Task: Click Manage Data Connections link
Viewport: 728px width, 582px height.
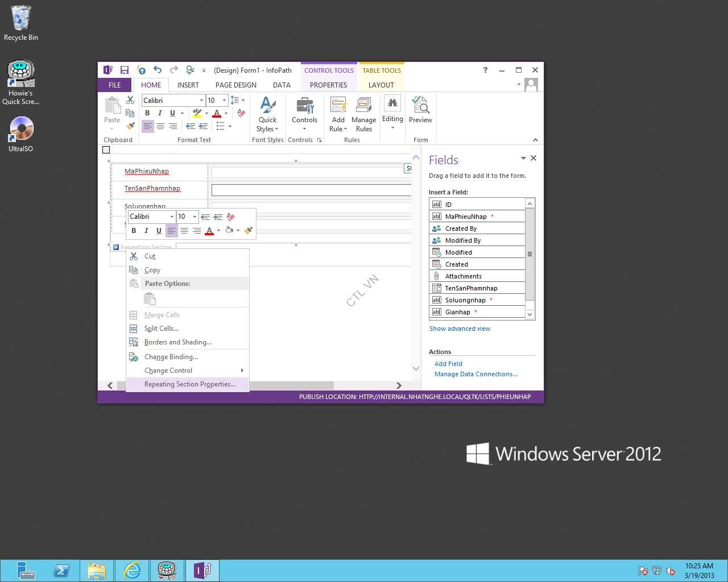Action: point(475,374)
